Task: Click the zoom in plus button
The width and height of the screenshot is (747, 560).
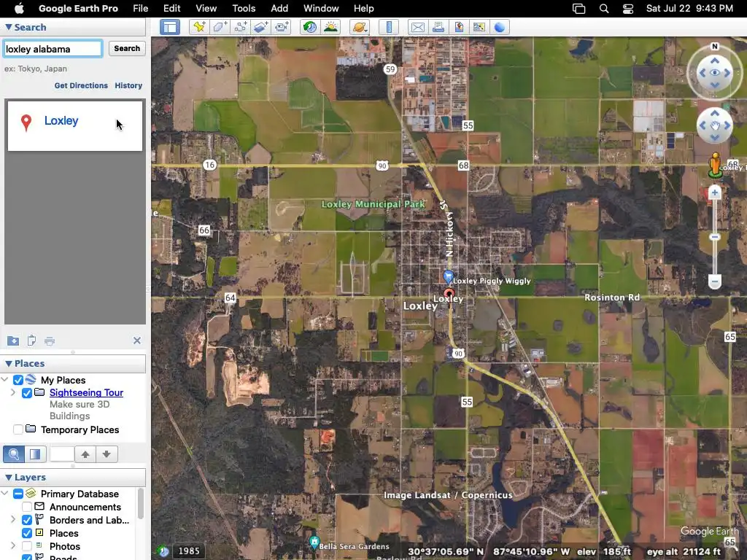Action: coord(715,192)
